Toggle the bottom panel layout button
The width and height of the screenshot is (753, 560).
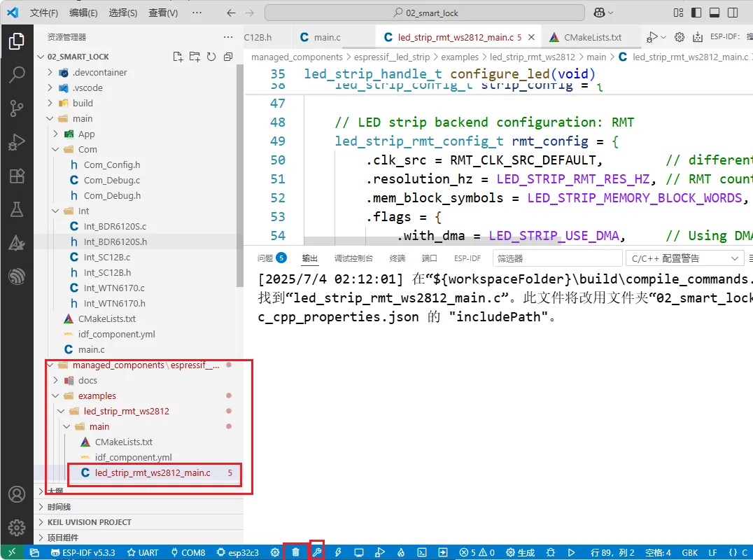714,13
